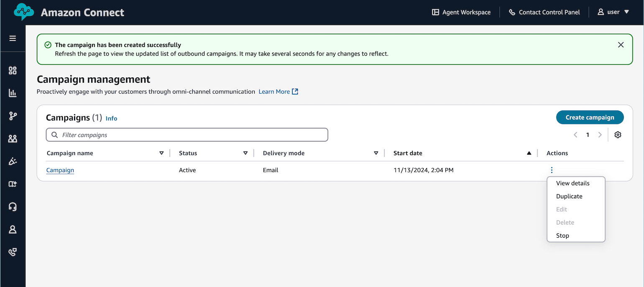Click the 11/13/2024, 2:04 PM date cell
Screen dimensions: 644x287
point(423,170)
